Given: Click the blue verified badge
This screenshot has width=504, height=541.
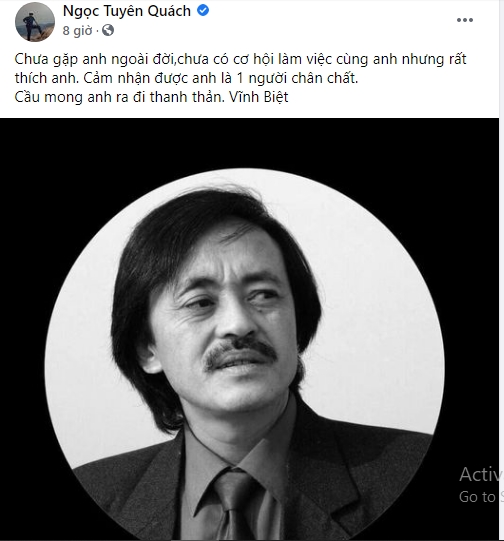Looking at the screenshot, I should (x=203, y=11).
